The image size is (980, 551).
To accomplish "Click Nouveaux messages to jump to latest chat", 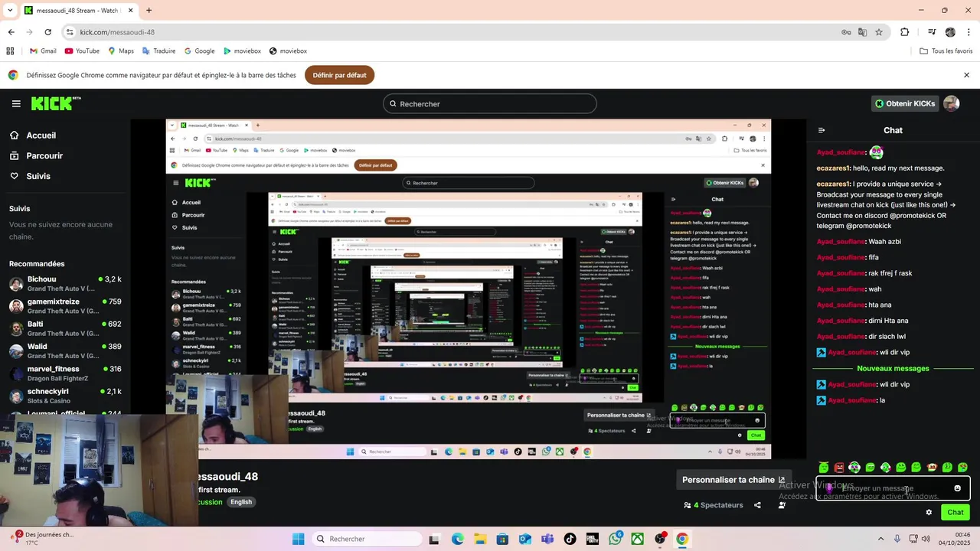I will point(893,368).
